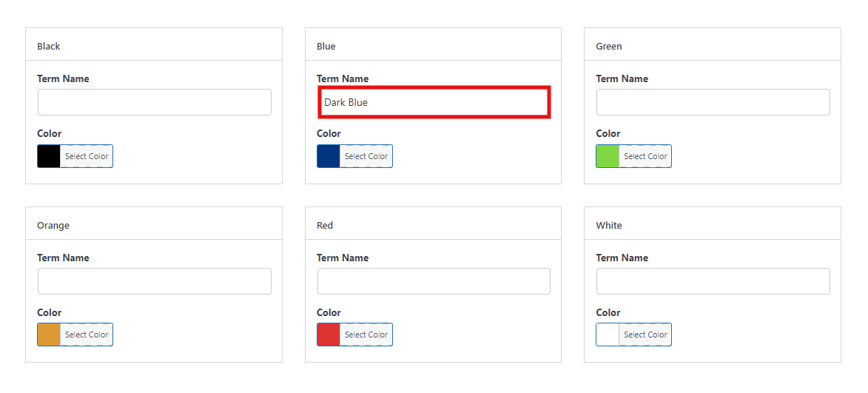Focus the Term Name field under Green

tap(713, 102)
